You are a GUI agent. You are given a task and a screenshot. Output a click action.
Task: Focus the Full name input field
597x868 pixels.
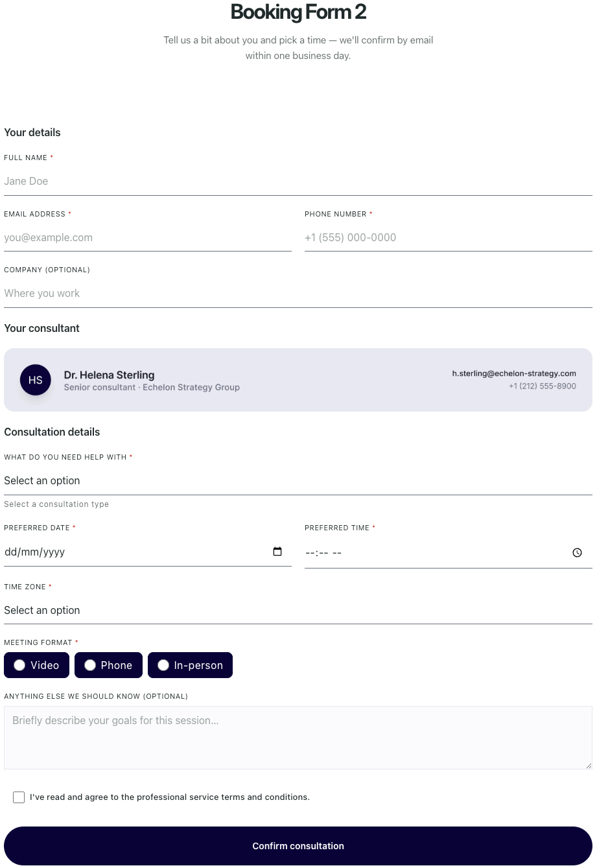click(298, 181)
